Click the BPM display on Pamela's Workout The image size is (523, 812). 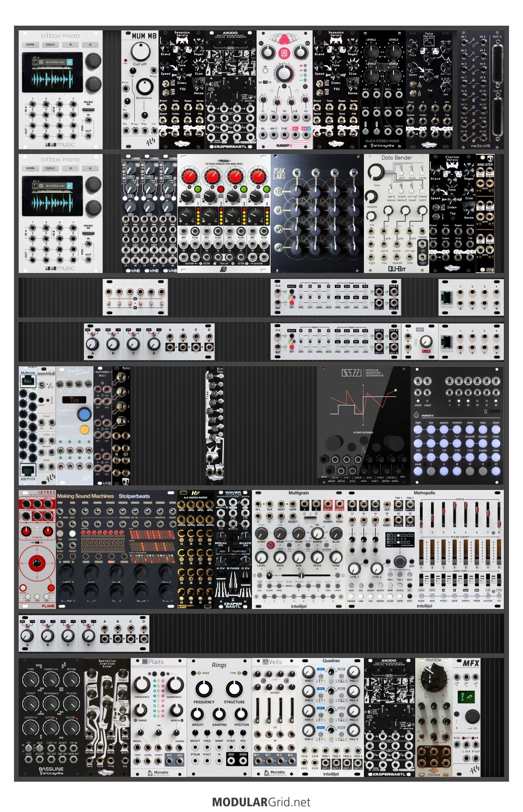click(x=74, y=400)
